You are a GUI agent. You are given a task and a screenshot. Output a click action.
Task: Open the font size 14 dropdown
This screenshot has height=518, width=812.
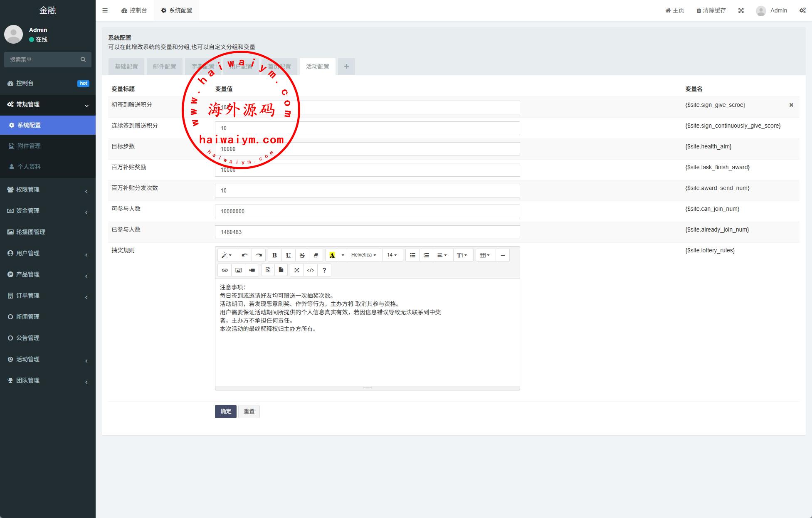pos(392,255)
